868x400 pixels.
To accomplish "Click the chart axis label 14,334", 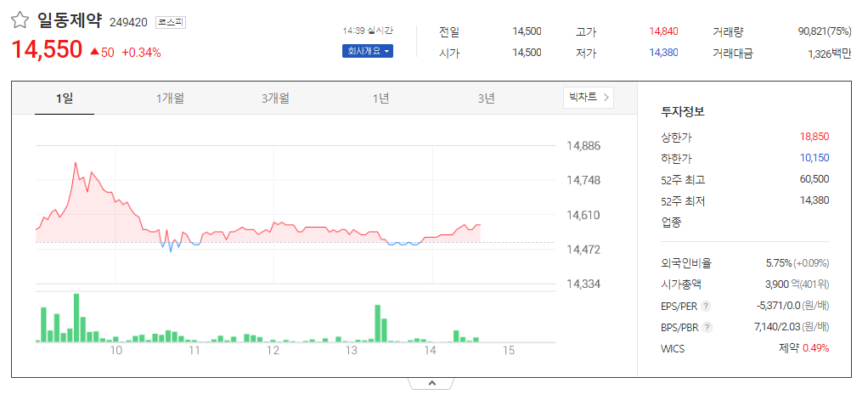I will click(x=583, y=285).
